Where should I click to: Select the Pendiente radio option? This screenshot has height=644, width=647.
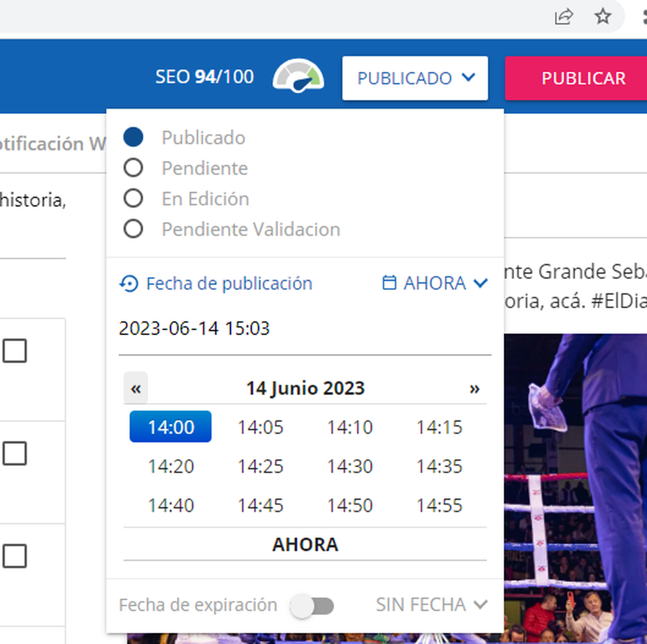133,168
